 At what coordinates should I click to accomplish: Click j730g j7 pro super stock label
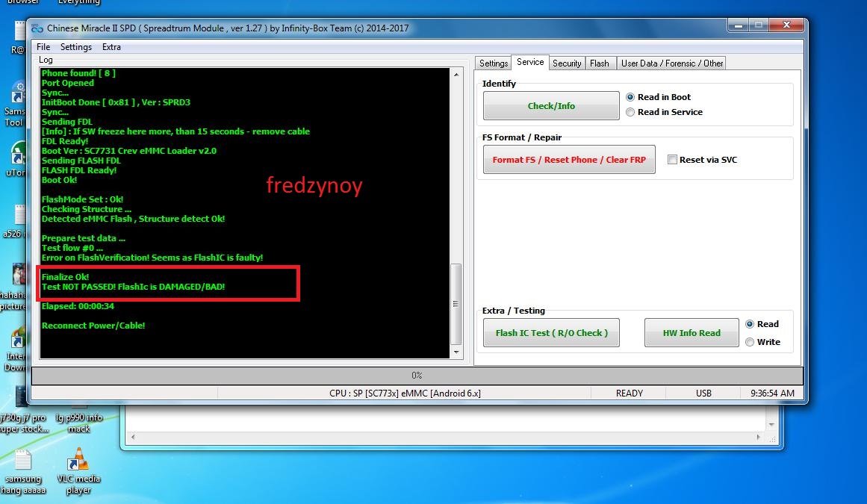point(23,423)
